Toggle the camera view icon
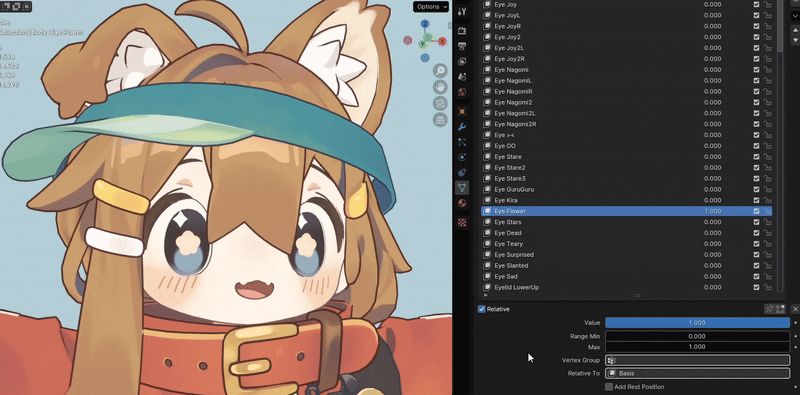This screenshot has height=395, width=800. [x=440, y=104]
